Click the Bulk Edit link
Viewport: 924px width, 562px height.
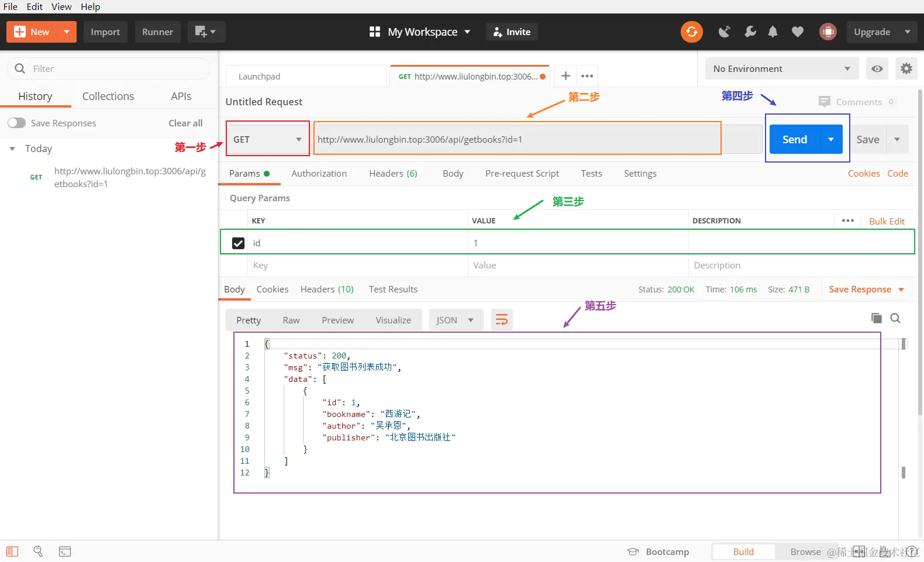point(887,221)
